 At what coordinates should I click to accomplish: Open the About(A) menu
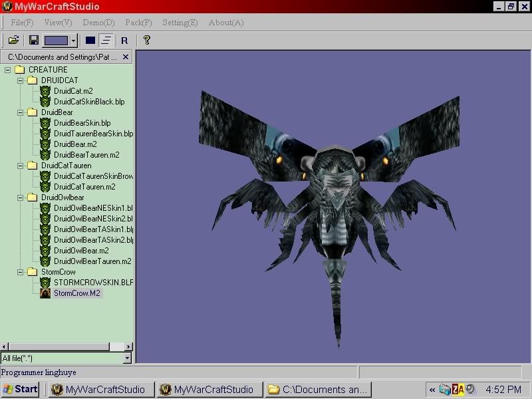pos(226,23)
